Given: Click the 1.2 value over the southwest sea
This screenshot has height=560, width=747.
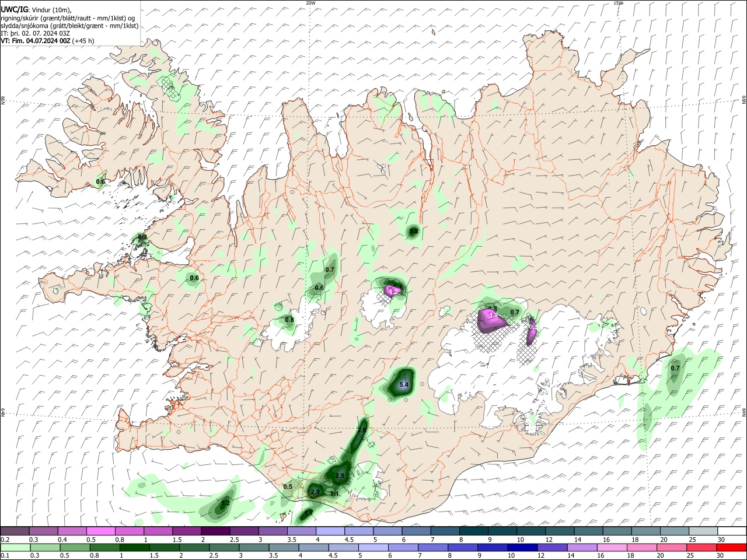Looking at the screenshot, I should [226, 502].
